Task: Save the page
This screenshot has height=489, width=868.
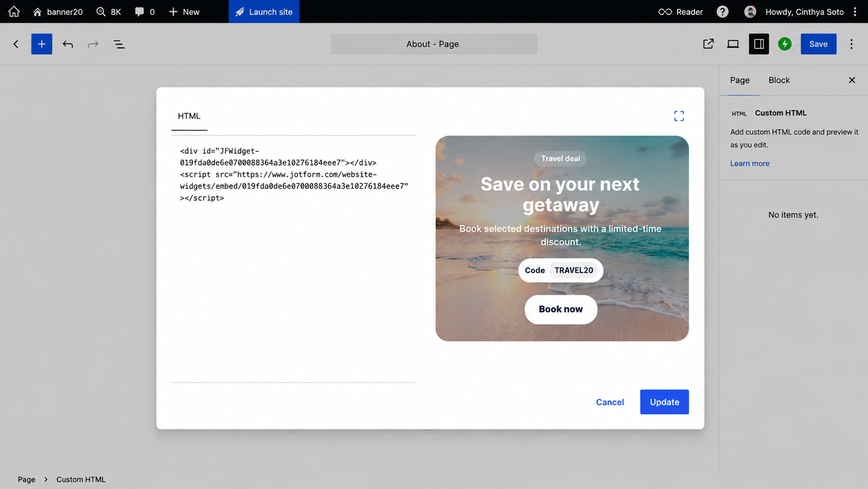Action: tap(818, 44)
